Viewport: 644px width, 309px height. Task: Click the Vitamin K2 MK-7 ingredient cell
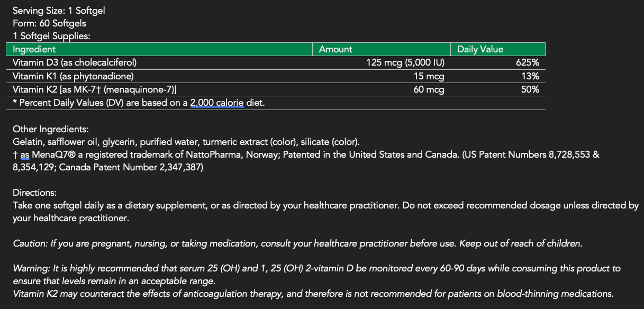[94, 89]
